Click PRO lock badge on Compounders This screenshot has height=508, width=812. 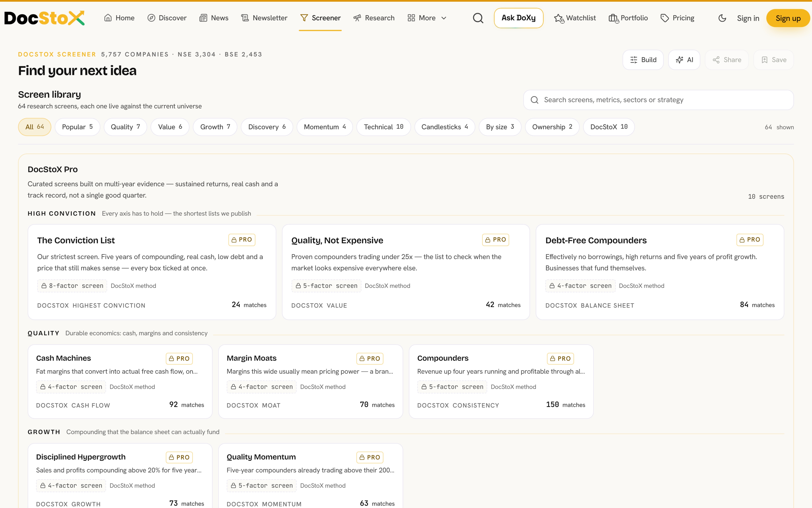[560, 359]
